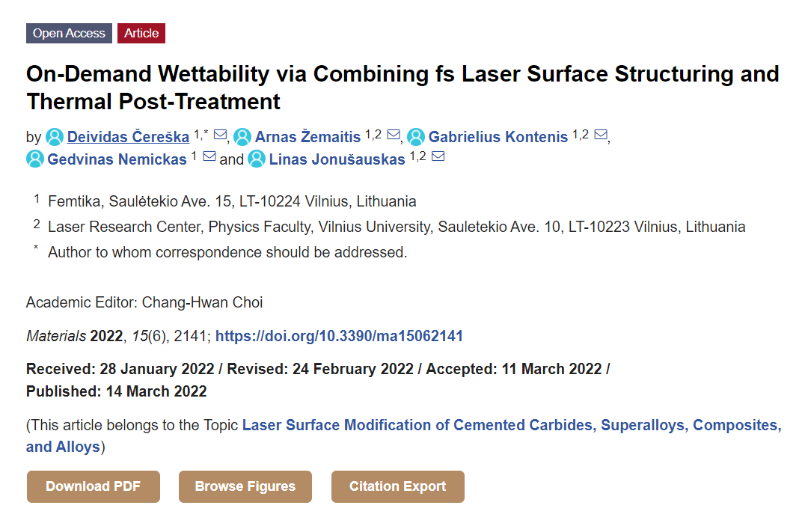Click Deividas Čereška's profile avatar icon

[x=55, y=137]
